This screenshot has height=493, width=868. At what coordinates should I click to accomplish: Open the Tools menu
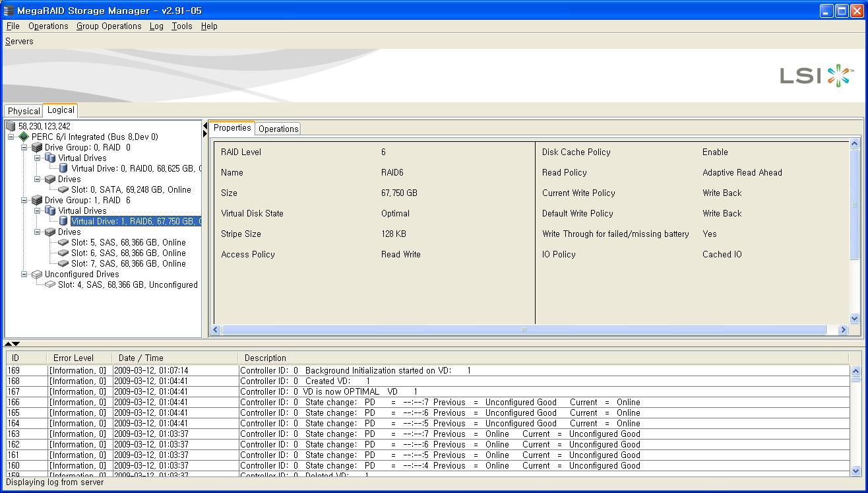click(181, 26)
